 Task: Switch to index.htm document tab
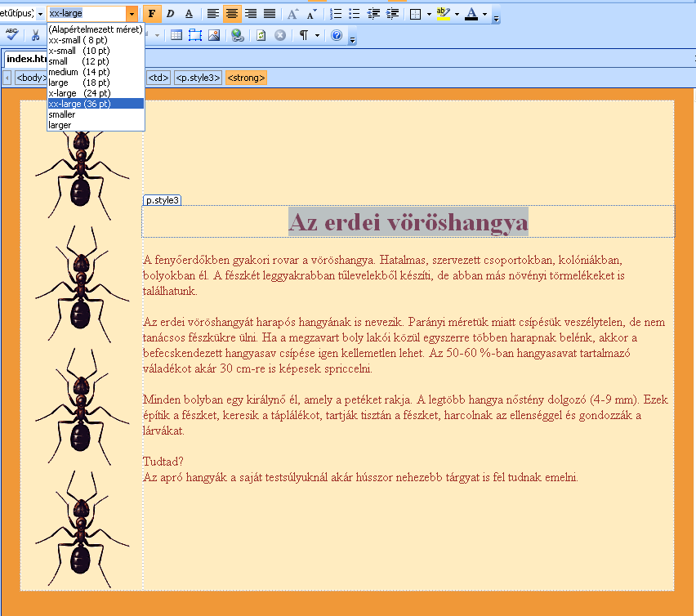(26, 59)
